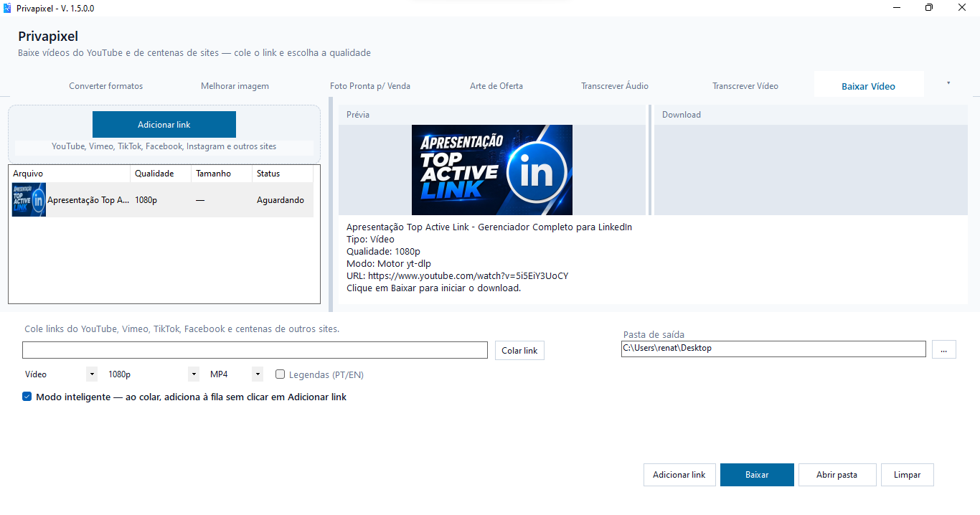Click the YouTube URL line in preview details
980x515 pixels.
[x=458, y=276]
